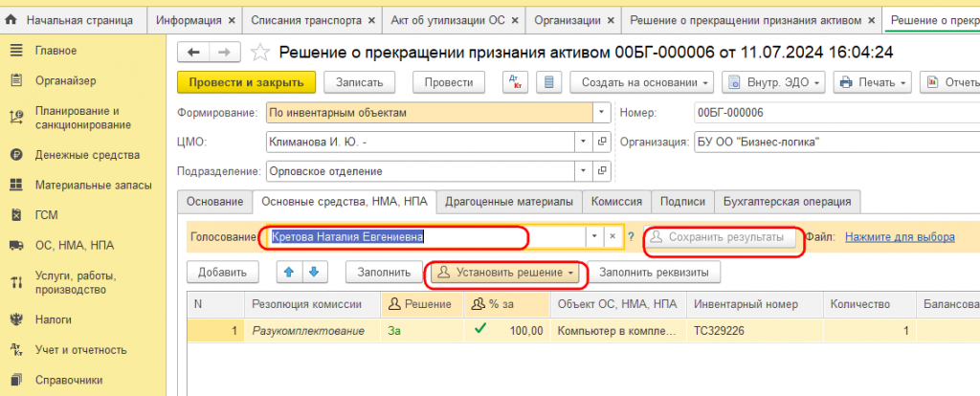Sort by the Инвентарный номер column header
Image resolution: width=980 pixels, height=396 pixels.
tap(755, 304)
